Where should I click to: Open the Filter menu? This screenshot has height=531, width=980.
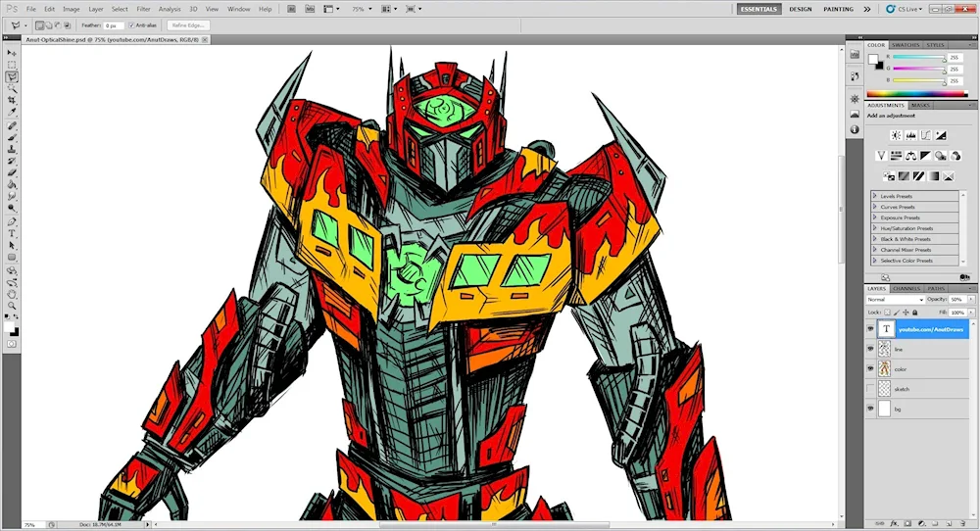coord(143,10)
